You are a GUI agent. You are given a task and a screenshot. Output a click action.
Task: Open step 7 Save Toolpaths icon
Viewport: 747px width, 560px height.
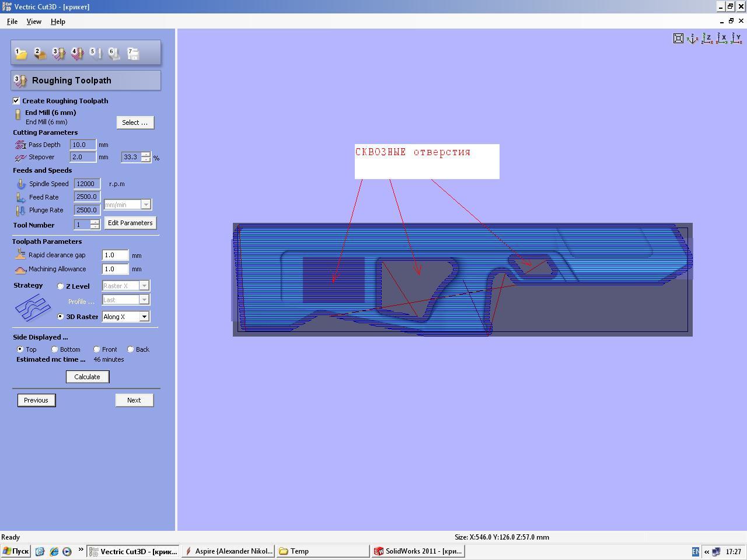point(133,54)
